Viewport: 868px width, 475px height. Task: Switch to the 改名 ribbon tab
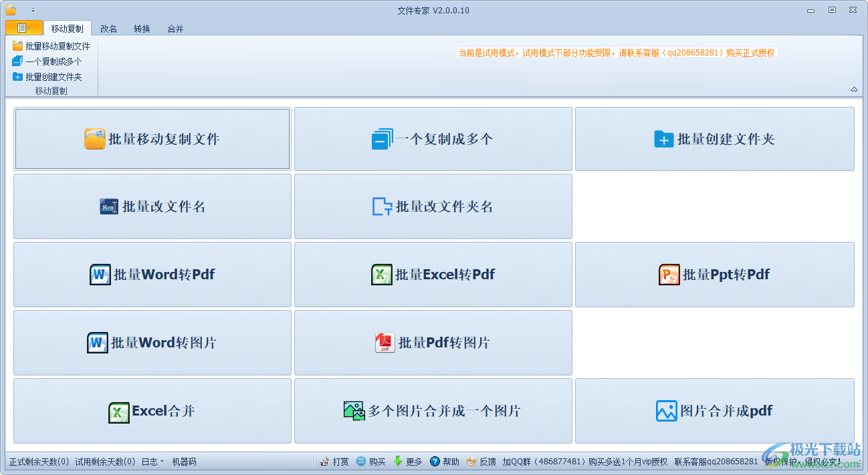108,28
